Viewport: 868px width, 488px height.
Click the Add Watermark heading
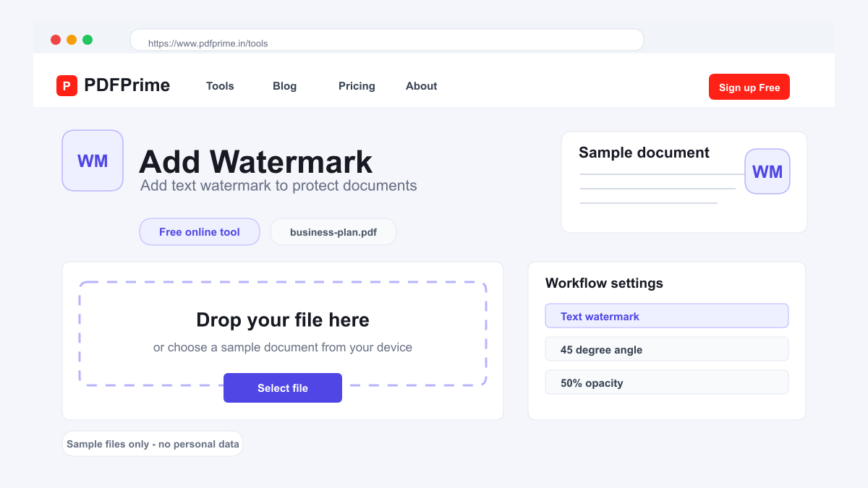click(255, 161)
